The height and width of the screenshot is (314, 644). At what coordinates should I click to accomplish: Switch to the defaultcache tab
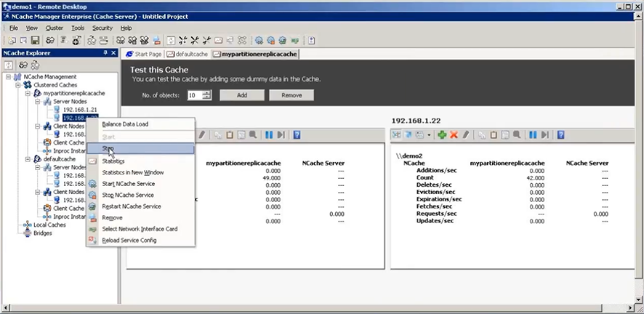(187, 54)
